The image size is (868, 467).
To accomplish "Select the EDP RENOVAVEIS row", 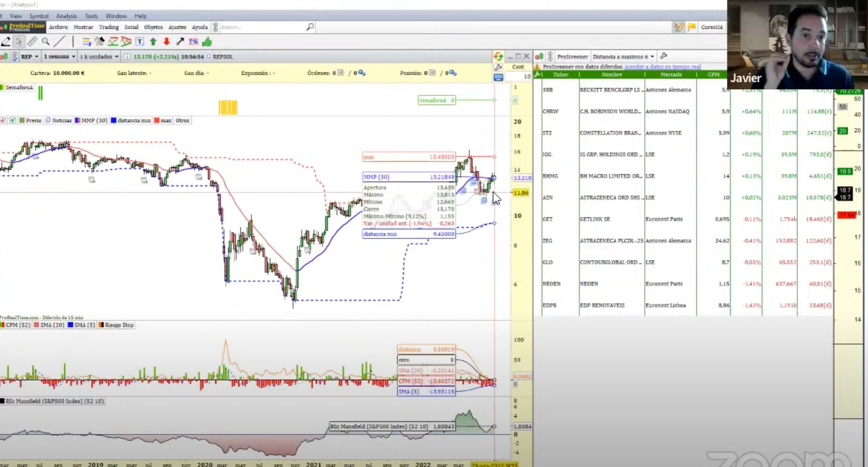I will click(687, 305).
